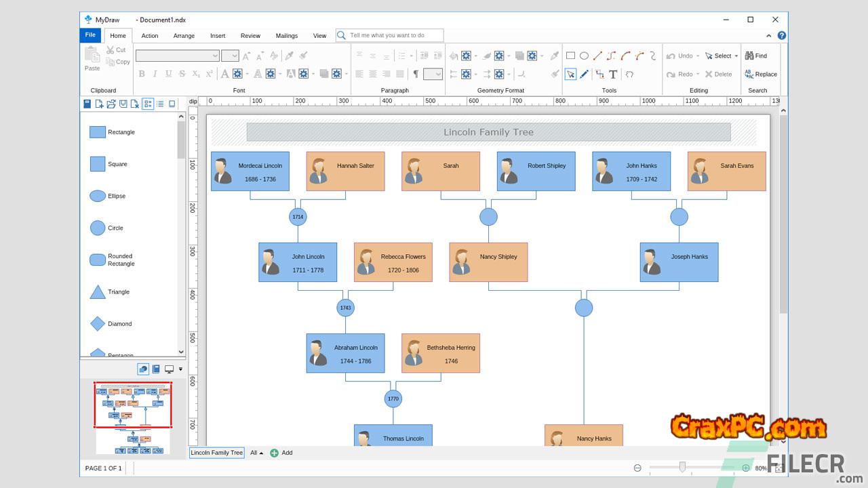Image resolution: width=868 pixels, height=488 pixels.
Task: Toggle the shapes panel button above thumbnail
Action: (x=143, y=369)
